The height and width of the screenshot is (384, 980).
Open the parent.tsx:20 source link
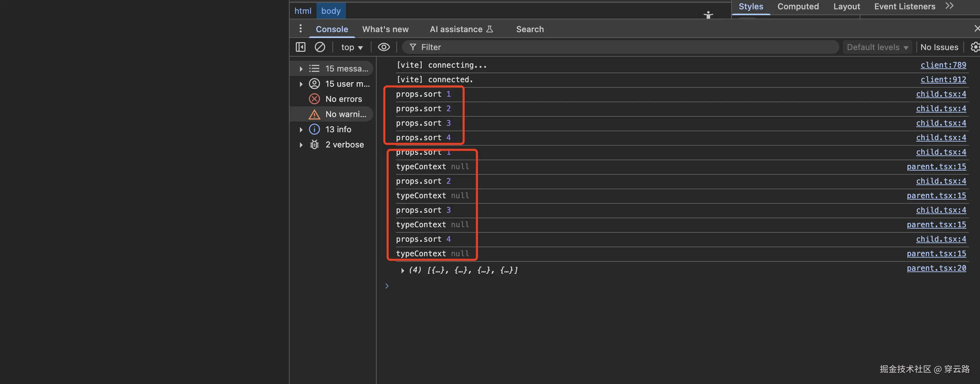click(936, 268)
